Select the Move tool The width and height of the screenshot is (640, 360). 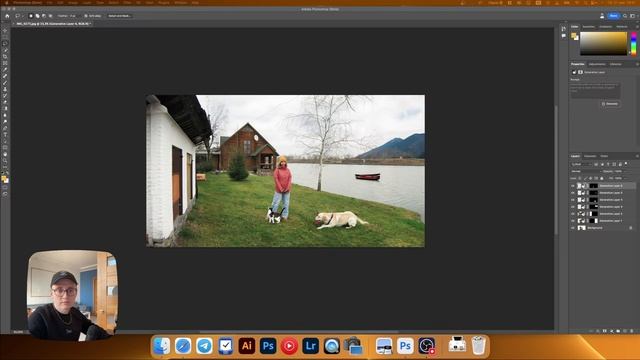coord(5,31)
